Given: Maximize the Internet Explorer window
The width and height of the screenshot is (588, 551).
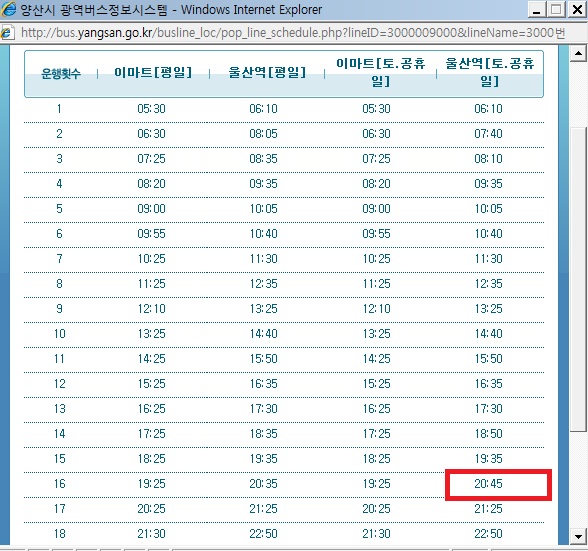Looking at the screenshot, I should click(556, 10).
